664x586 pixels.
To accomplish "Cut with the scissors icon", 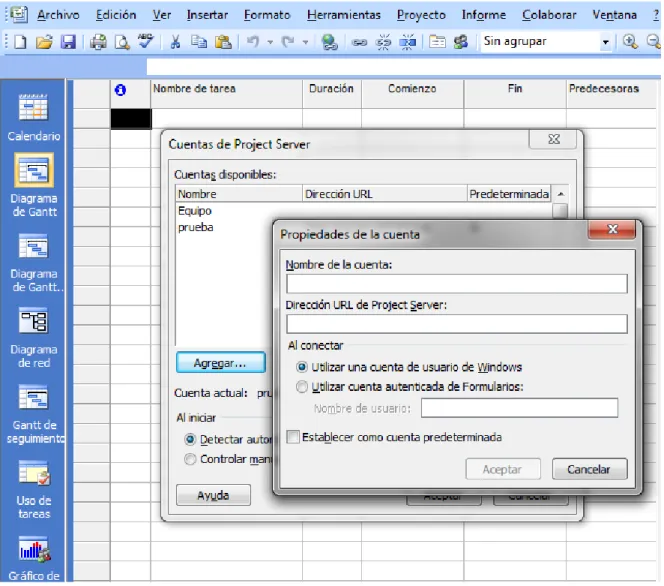I will pyautogui.click(x=175, y=42).
